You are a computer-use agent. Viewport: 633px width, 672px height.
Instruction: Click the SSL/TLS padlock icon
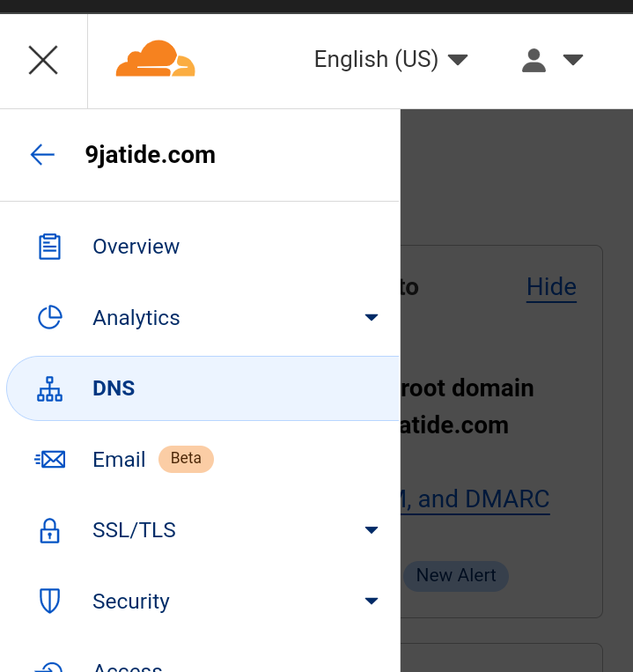pyautogui.click(x=49, y=530)
